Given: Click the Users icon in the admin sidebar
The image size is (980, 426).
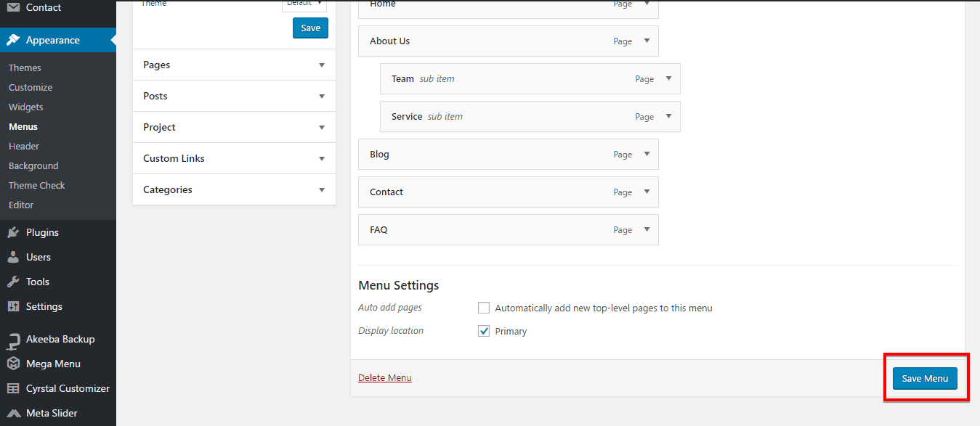Looking at the screenshot, I should click(x=16, y=257).
